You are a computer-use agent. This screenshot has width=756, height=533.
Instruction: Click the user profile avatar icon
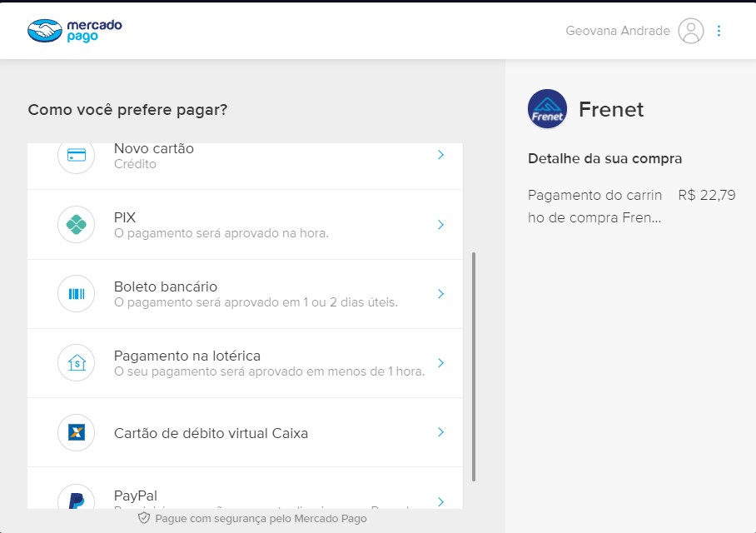tap(691, 31)
